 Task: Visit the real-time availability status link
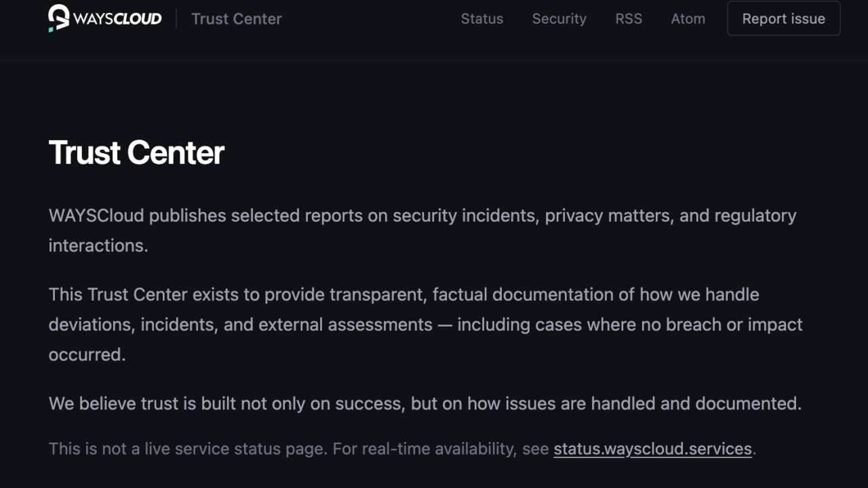(652, 449)
